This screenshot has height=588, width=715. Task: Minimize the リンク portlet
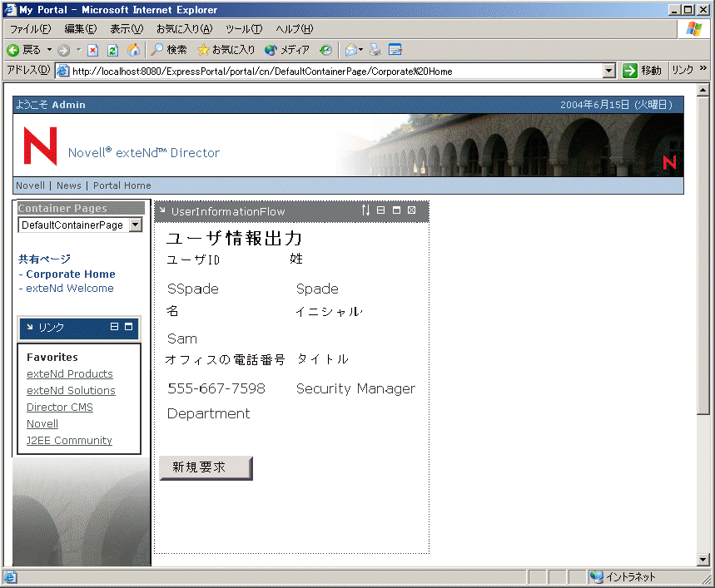click(x=114, y=326)
